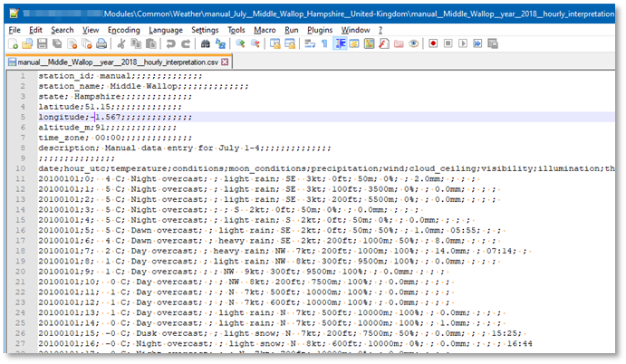Toggle Show All Characters pilcrow icon
Screen dimensions: 626x364
tap(323, 43)
